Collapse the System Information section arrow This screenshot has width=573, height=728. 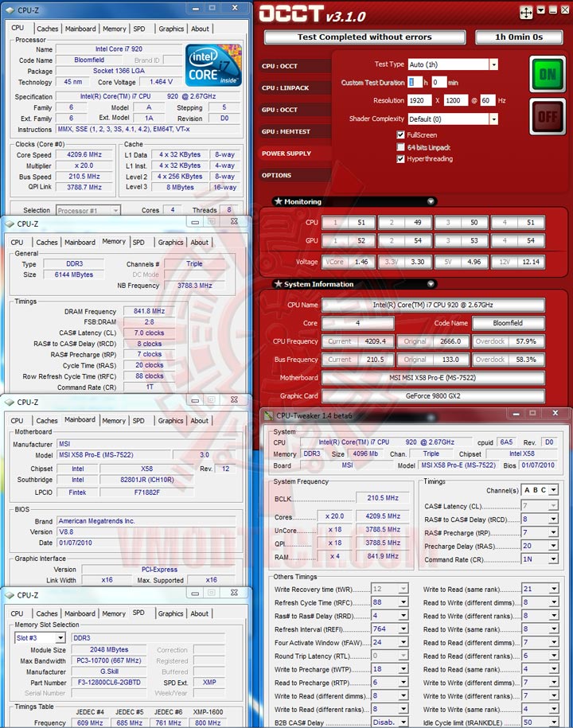click(431, 284)
